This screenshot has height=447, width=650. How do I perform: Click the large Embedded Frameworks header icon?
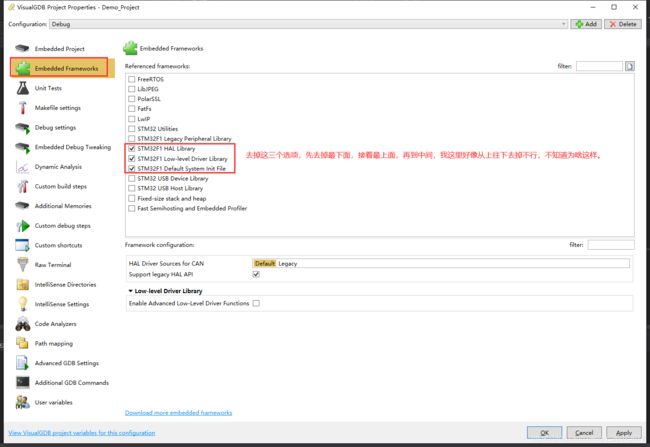(x=130, y=48)
